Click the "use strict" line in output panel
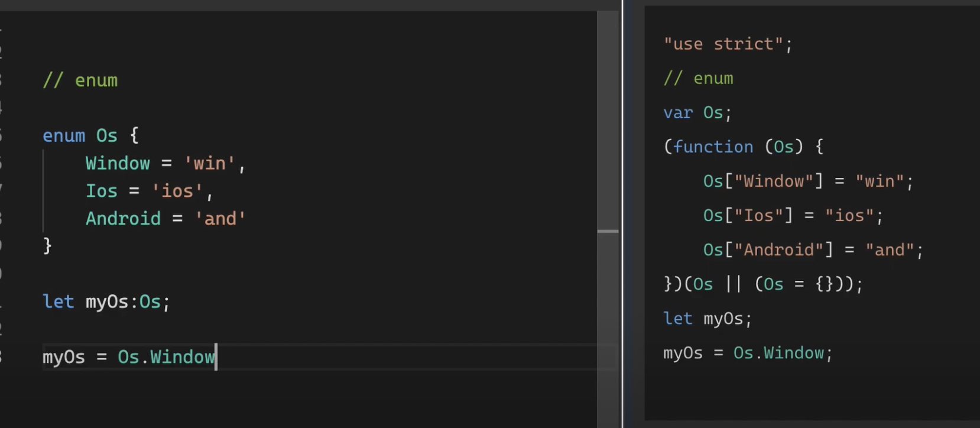The image size is (980, 428). pos(728,44)
